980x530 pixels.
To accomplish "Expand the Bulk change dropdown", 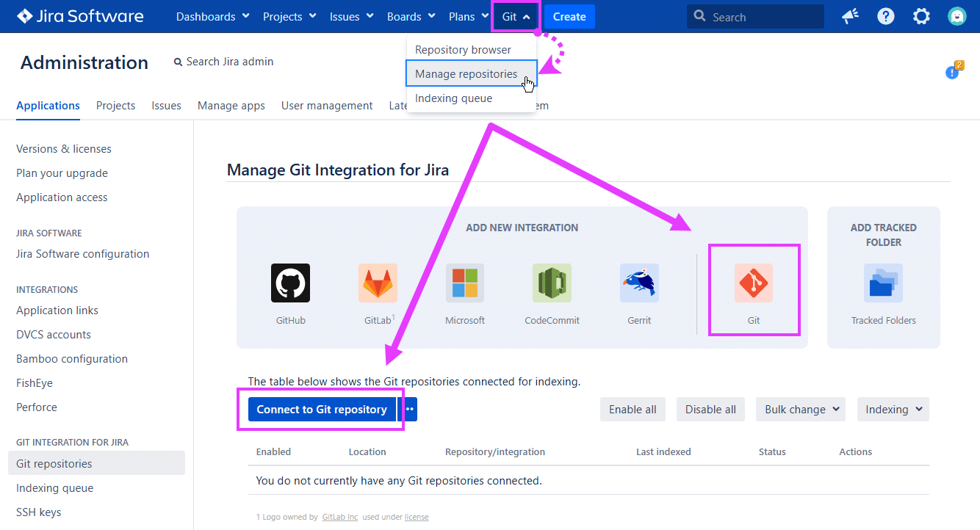I will 800,410.
